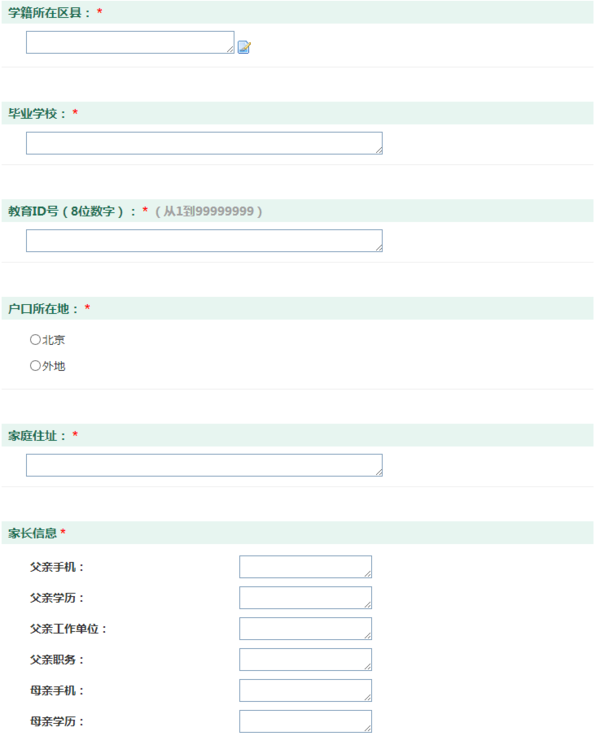Click into the 父亲职务 field
600x736 pixels.
pyautogui.click(x=304, y=660)
